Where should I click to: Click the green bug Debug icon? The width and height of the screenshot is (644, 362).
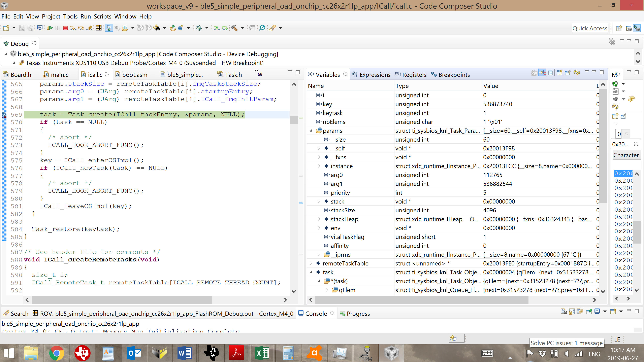click(x=199, y=28)
